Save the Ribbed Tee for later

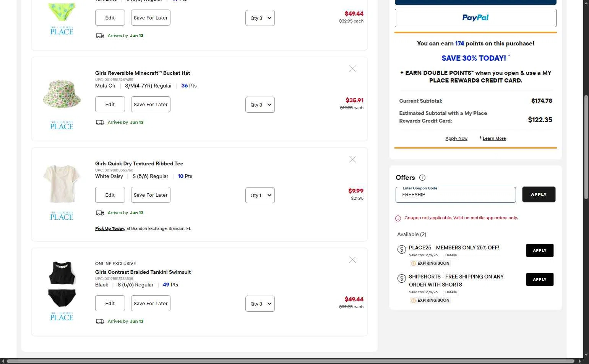(151, 195)
